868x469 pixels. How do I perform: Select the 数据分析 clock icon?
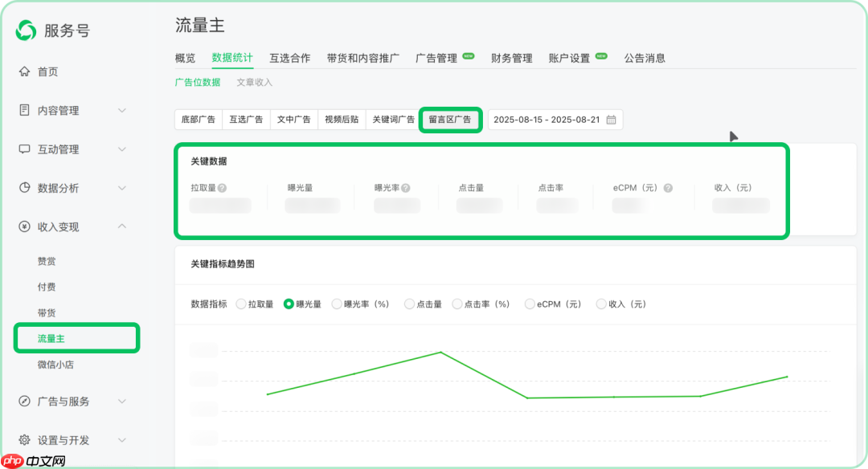point(25,188)
